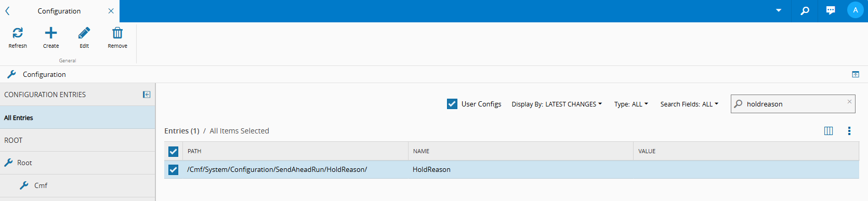Sort by the VALUE column header
The image size is (868, 201).
click(x=746, y=151)
